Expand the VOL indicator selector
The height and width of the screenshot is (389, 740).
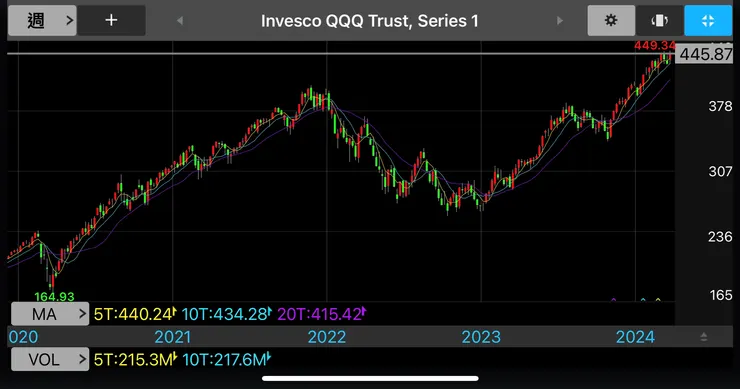pos(50,359)
